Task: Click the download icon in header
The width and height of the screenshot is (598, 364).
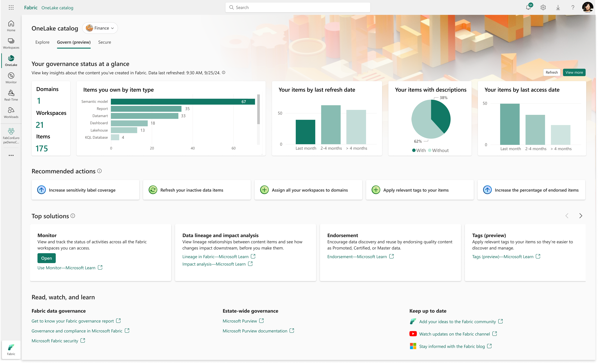Action: point(558,8)
